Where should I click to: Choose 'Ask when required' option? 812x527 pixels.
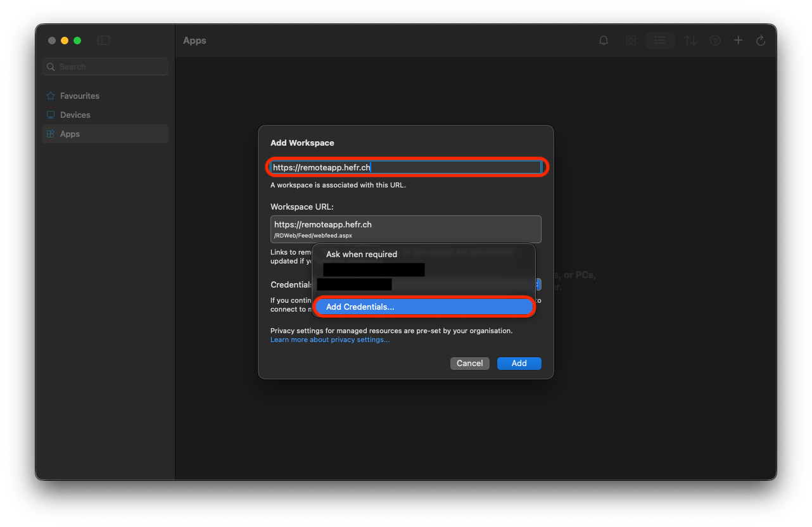click(361, 254)
